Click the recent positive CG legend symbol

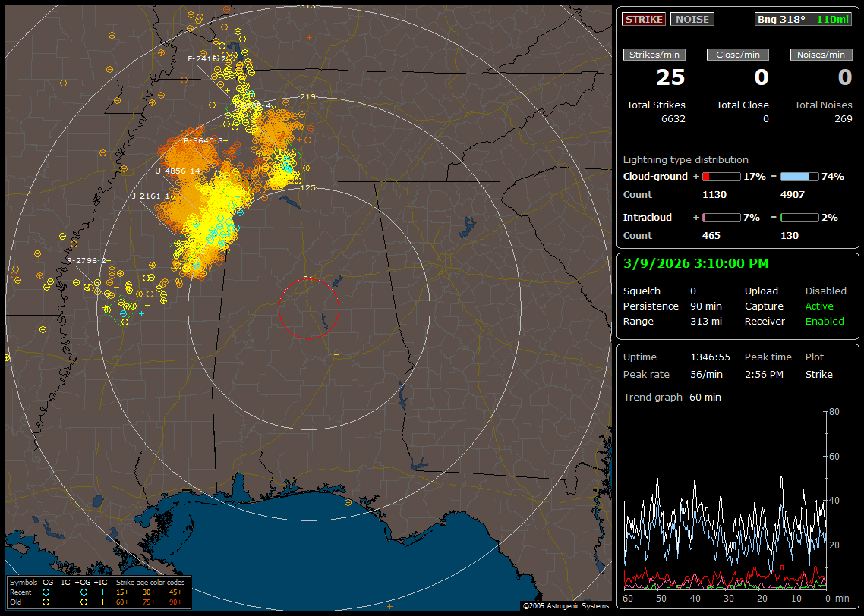[84, 592]
